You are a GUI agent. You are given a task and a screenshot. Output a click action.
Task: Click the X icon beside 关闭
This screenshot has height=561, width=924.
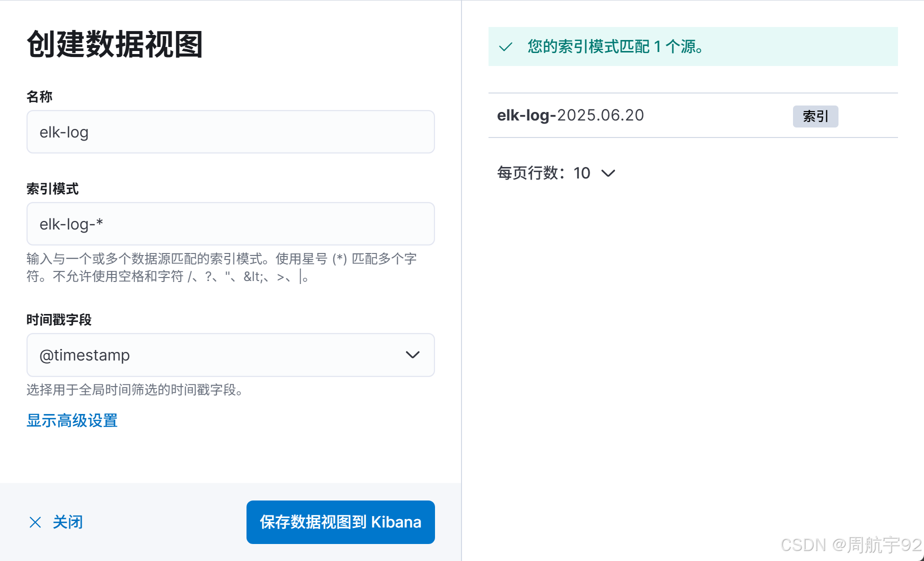(x=35, y=522)
